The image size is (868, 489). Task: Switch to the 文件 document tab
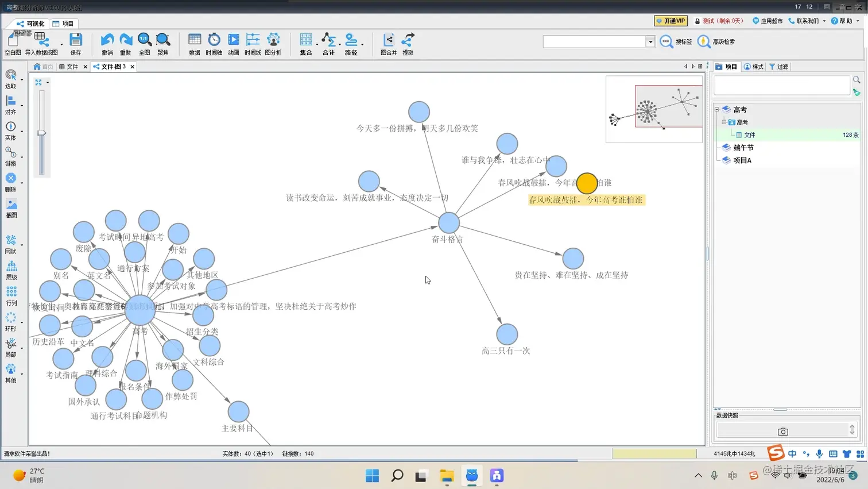click(x=69, y=67)
